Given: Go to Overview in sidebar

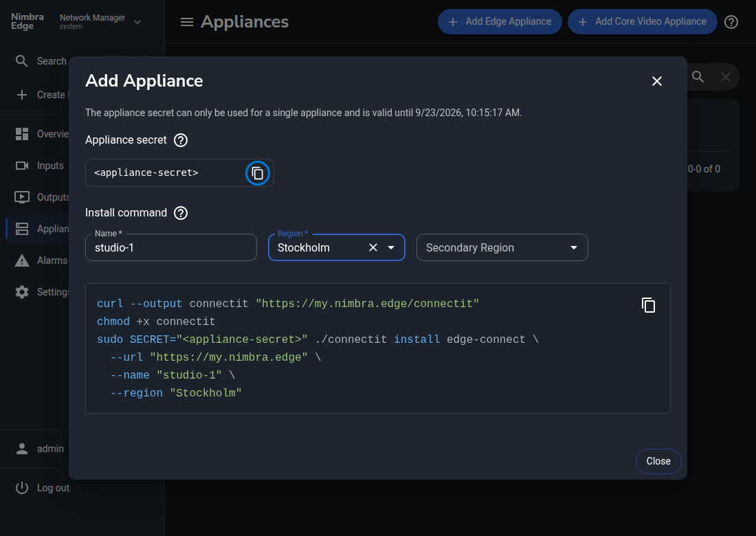Looking at the screenshot, I should [x=41, y=134].
